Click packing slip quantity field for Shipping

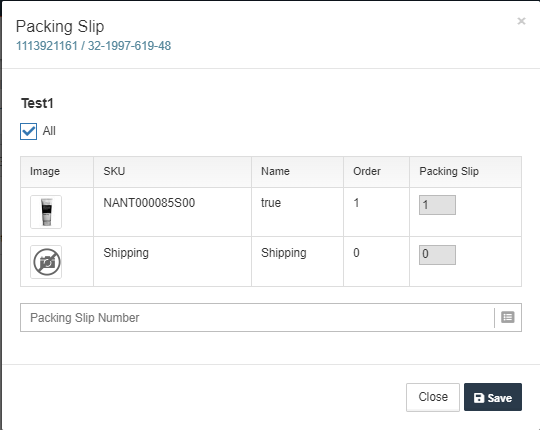tap(437, 255)
